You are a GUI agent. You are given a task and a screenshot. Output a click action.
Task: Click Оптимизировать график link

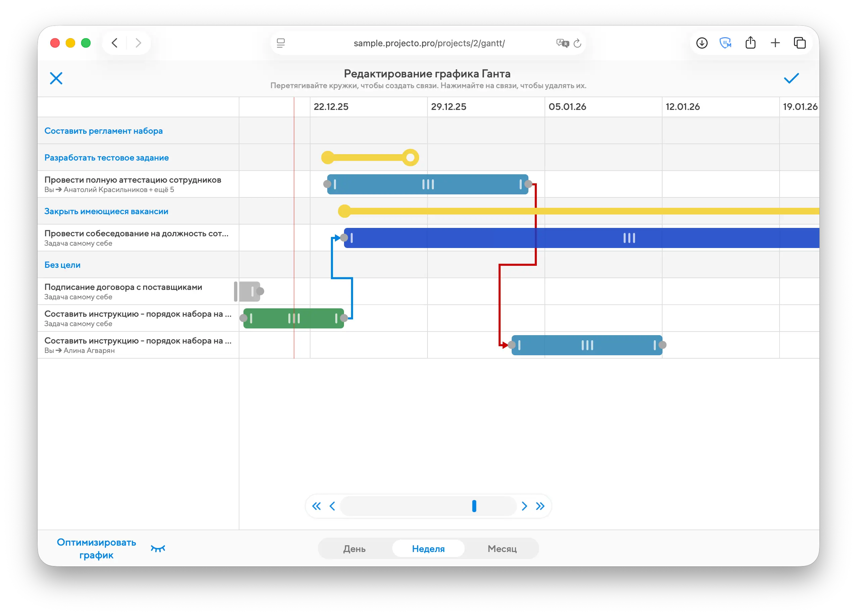tap(96, 548)
